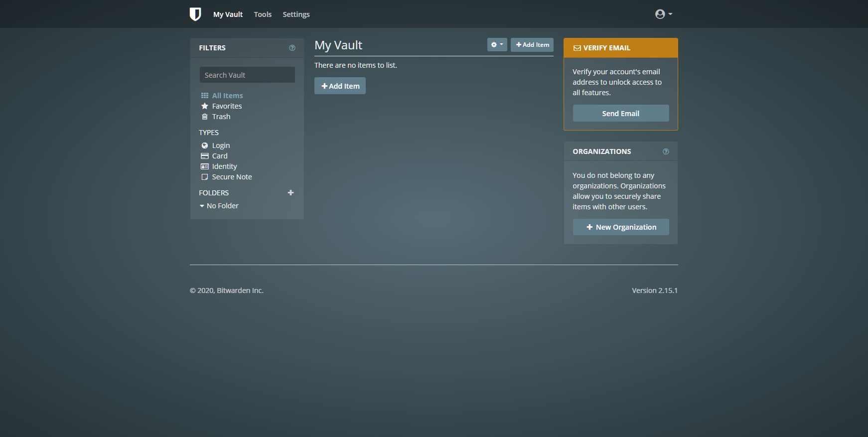Filter by Login type

point(221,146)
